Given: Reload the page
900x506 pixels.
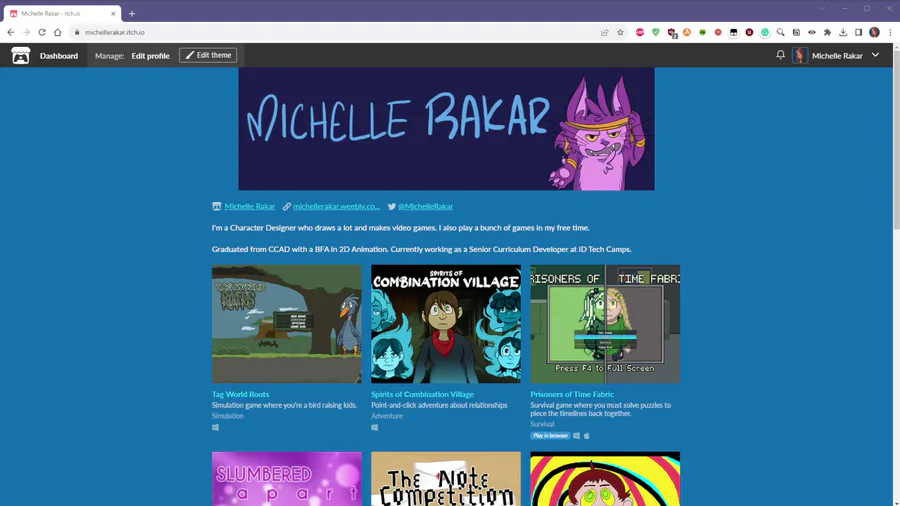Looking at the screenshot, I should [42, 32].
